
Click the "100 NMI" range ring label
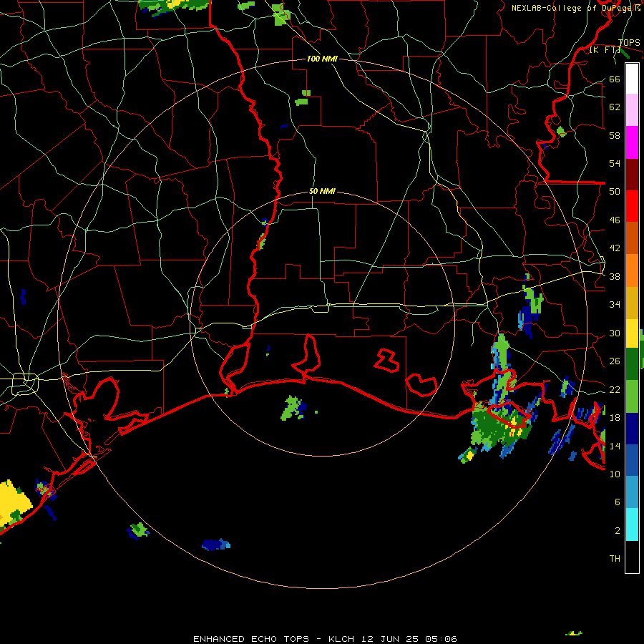[322, 59]
